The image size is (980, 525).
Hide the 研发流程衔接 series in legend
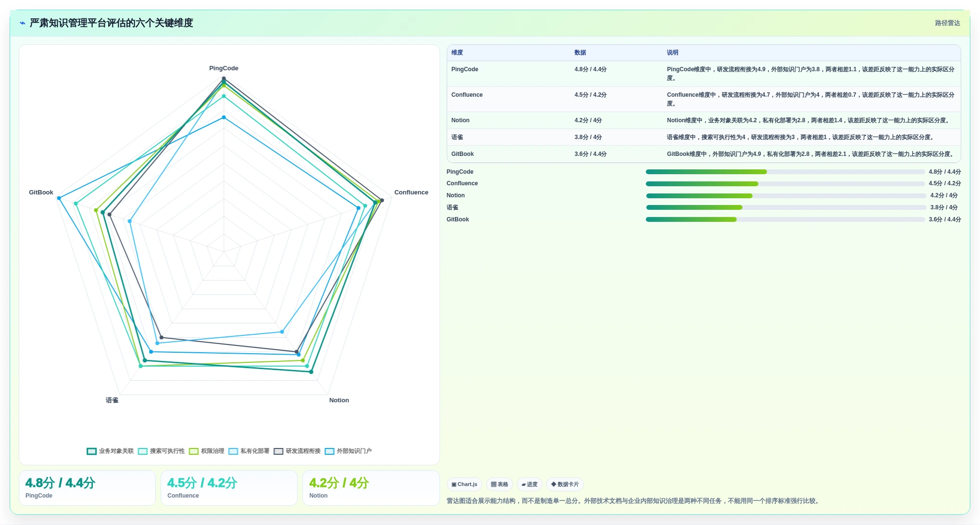click(x=297, y=451)
